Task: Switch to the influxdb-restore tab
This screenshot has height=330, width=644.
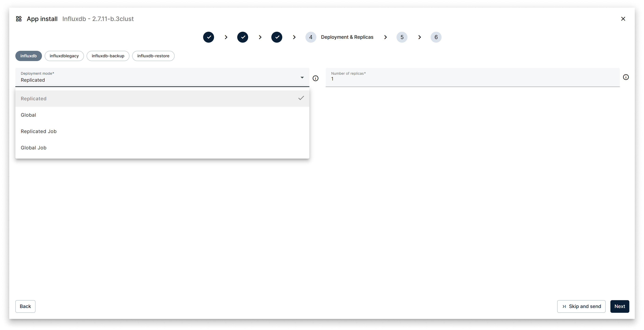Action: (153, 56)
